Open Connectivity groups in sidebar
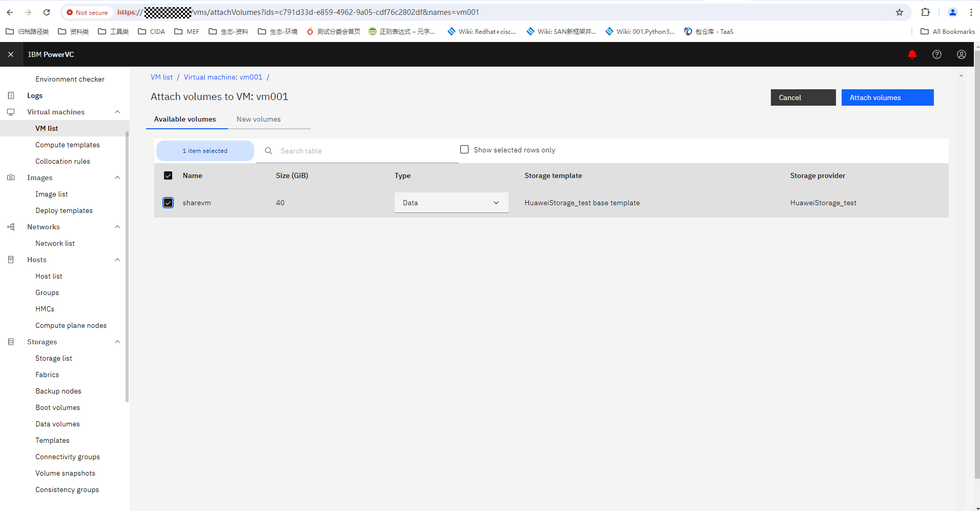The width and height of the screenshot is (980, 511). coord(68,457)
